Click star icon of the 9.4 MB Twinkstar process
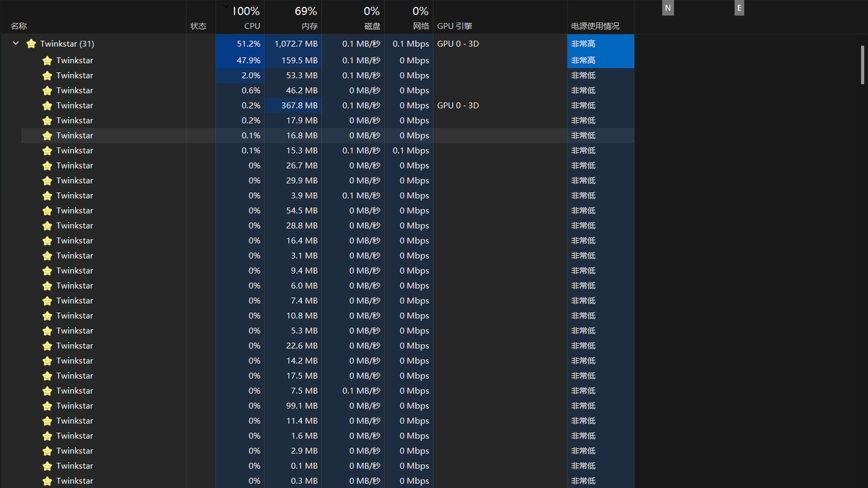The height and width of the screenshot is (488, 868). 47,271
